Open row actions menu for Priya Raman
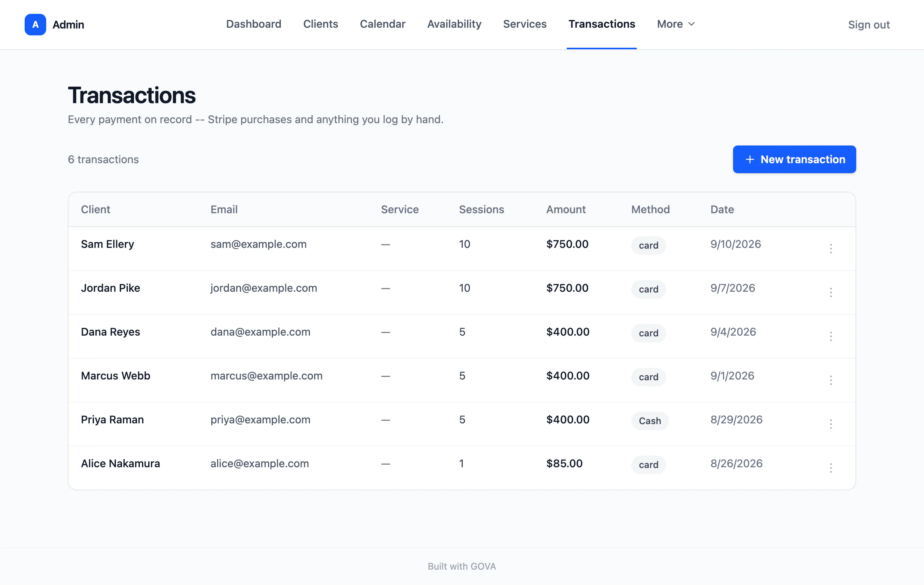 tap(831, 424)
